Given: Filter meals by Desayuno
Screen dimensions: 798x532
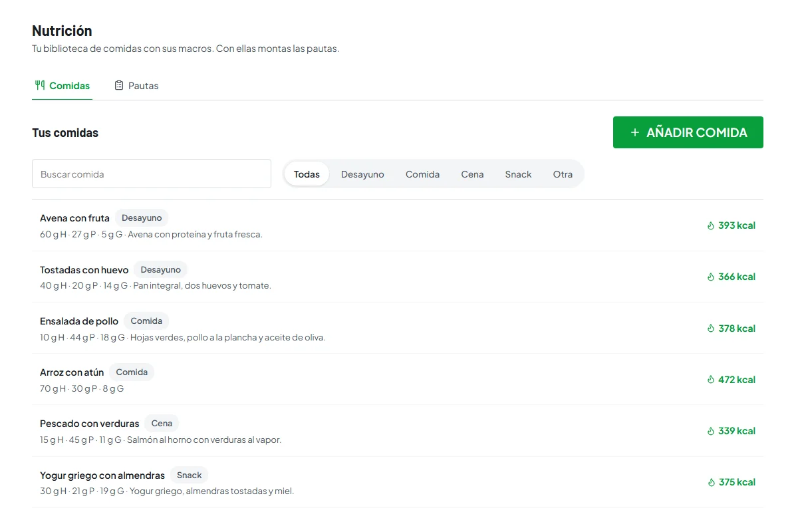Looking at the screenshot, I should (362, 174).
